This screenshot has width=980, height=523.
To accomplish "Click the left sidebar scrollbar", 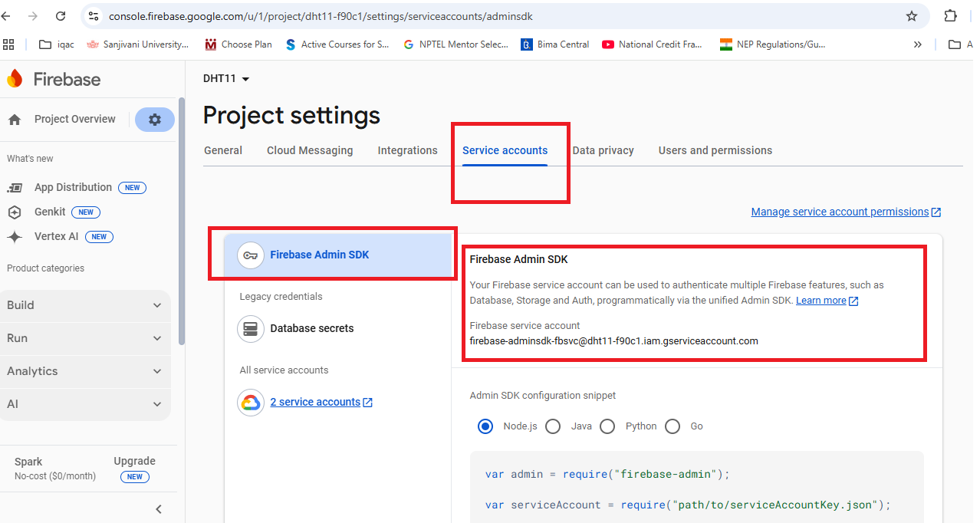I will pos(181,221).
